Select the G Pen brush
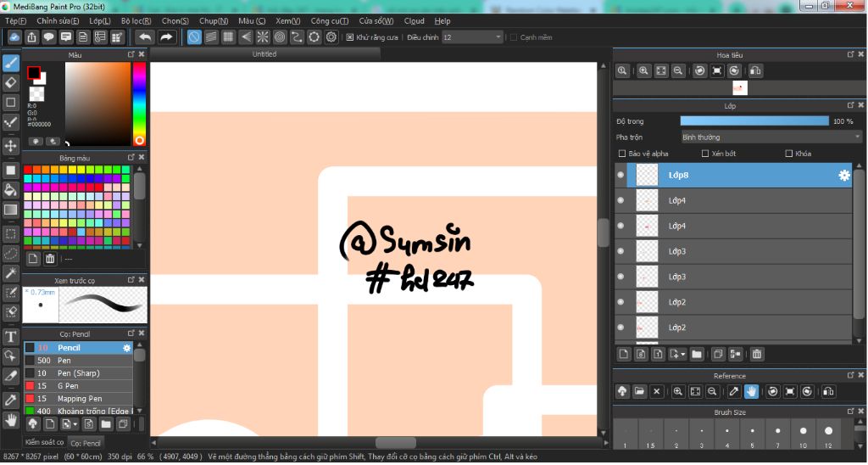 pos(78,386)
